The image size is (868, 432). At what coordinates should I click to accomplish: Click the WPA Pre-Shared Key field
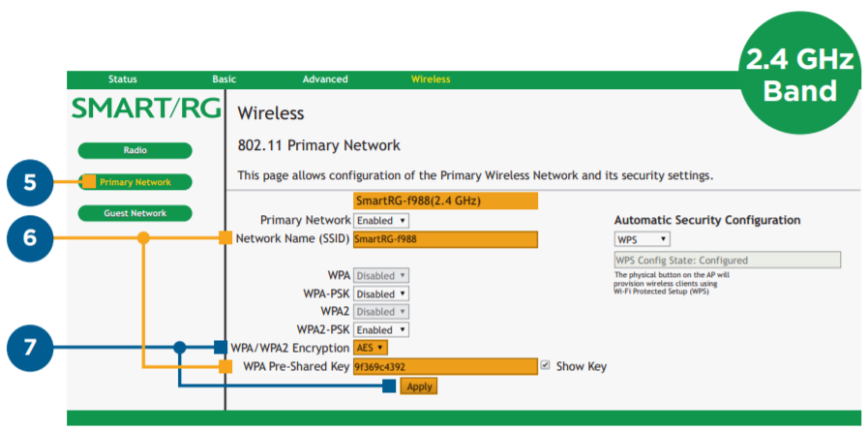[445, 367]
